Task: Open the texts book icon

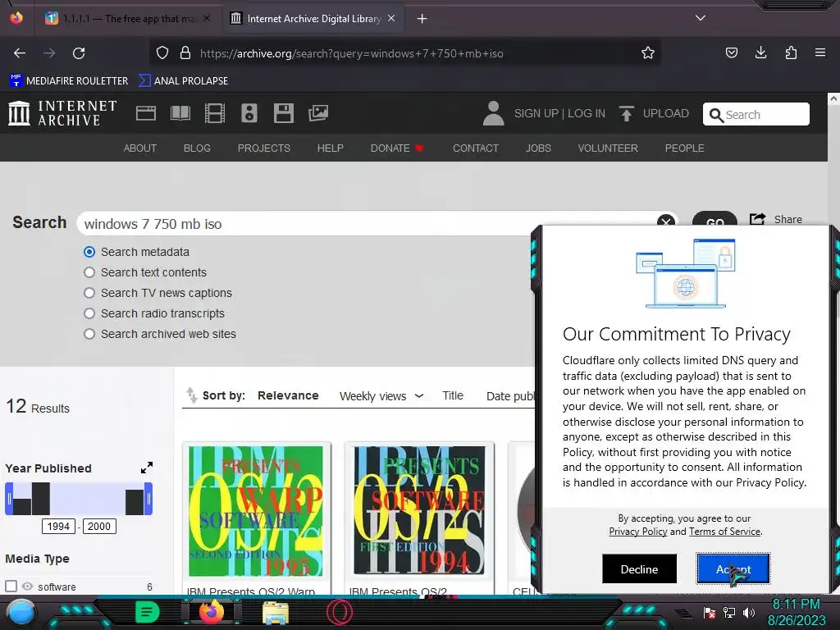Action: coord(180,113)
